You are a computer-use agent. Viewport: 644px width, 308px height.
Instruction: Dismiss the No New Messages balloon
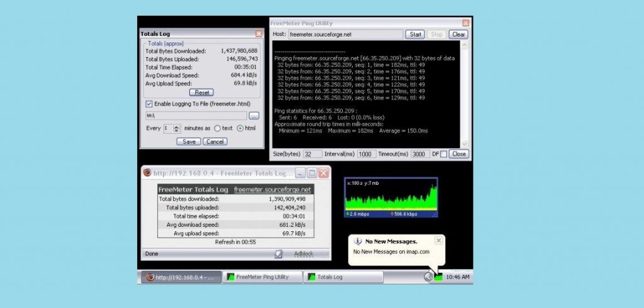click(438, 241)
